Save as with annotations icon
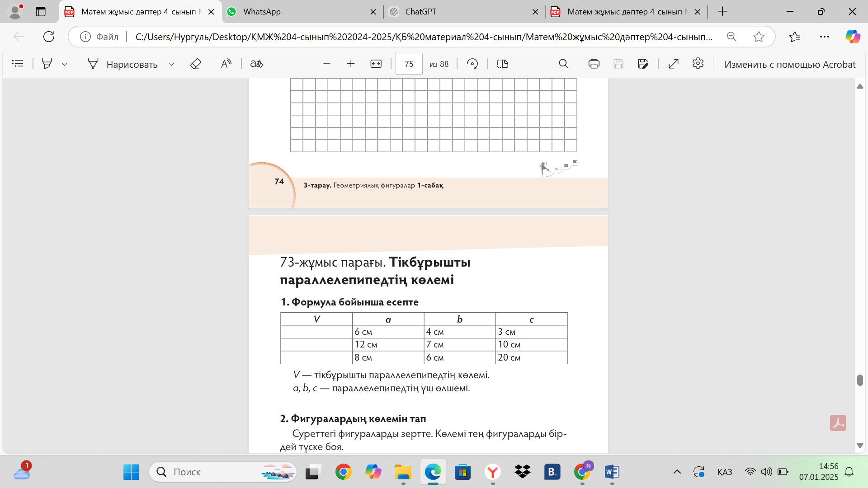The image size is (868, 488). [x=643, y=64]
